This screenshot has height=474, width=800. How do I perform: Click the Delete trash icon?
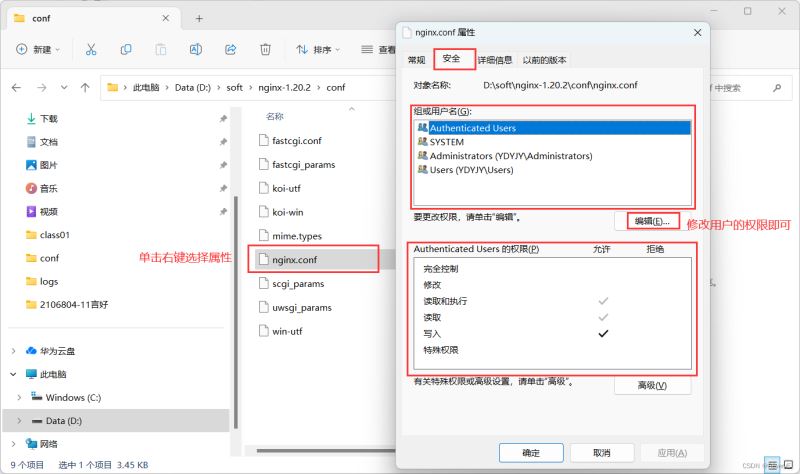pos(265,49)
